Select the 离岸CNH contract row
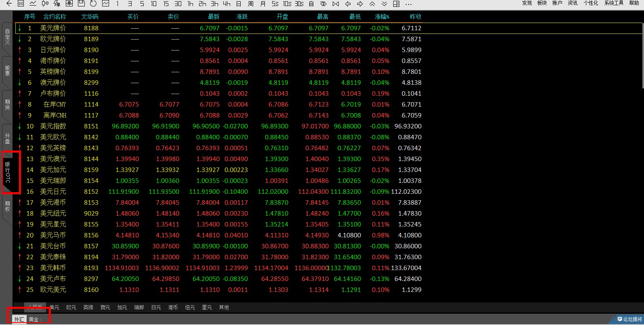Image resolution: width=644 pixels, height=325 pixels. (x=329, y=115)
